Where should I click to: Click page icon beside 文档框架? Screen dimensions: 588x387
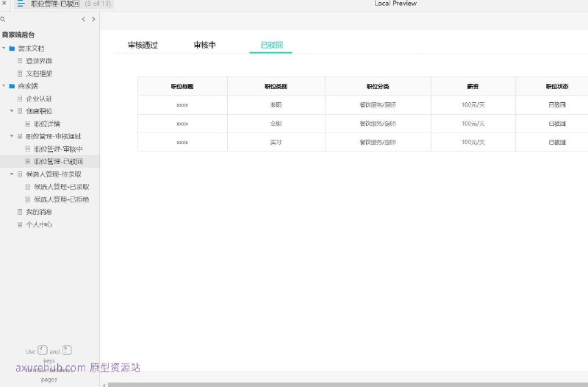(20, 74)
